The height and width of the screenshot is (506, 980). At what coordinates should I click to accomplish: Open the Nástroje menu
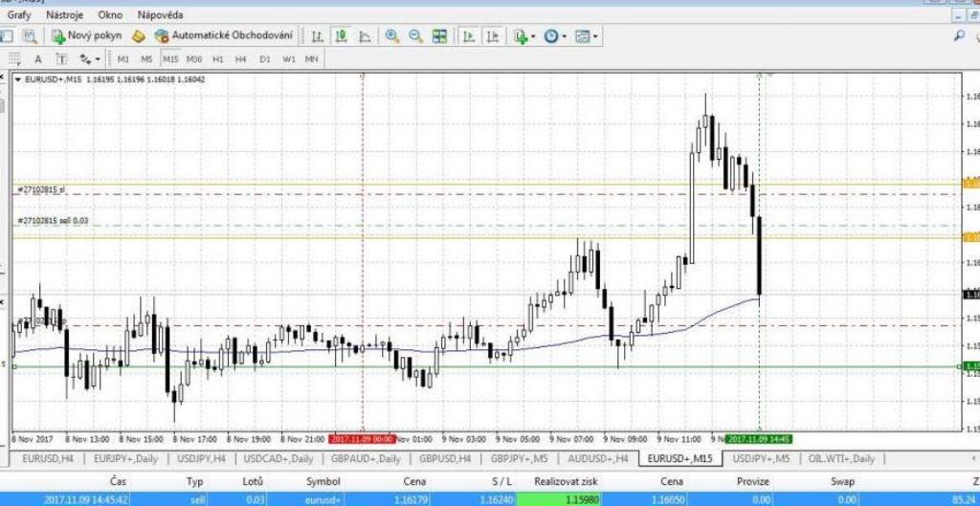[x=62, y=14]
